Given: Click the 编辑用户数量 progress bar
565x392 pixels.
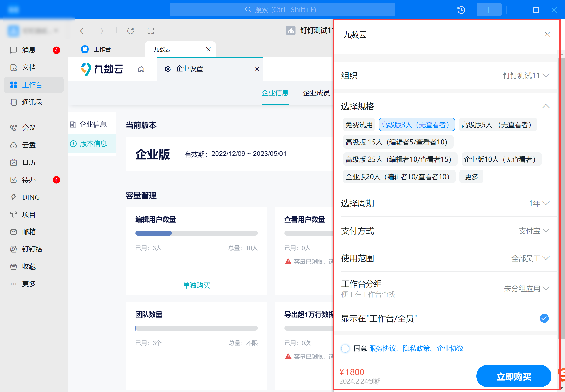Looking at the screenshot, I should (196, 233).
